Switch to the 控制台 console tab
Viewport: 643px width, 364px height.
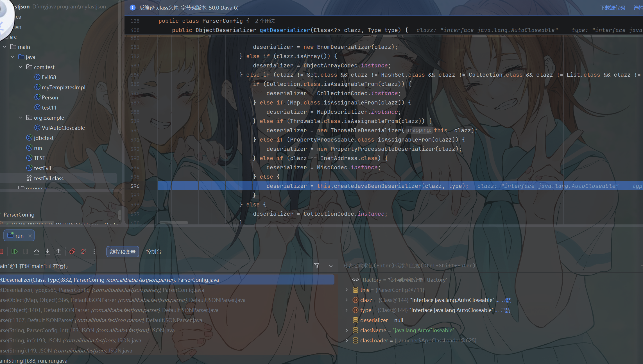[153, 252]
